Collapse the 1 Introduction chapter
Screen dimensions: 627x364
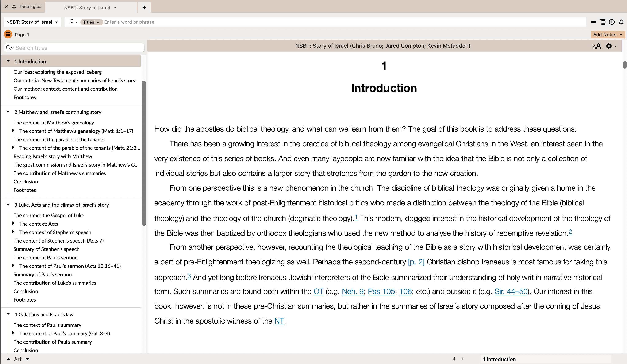point(8,61)
